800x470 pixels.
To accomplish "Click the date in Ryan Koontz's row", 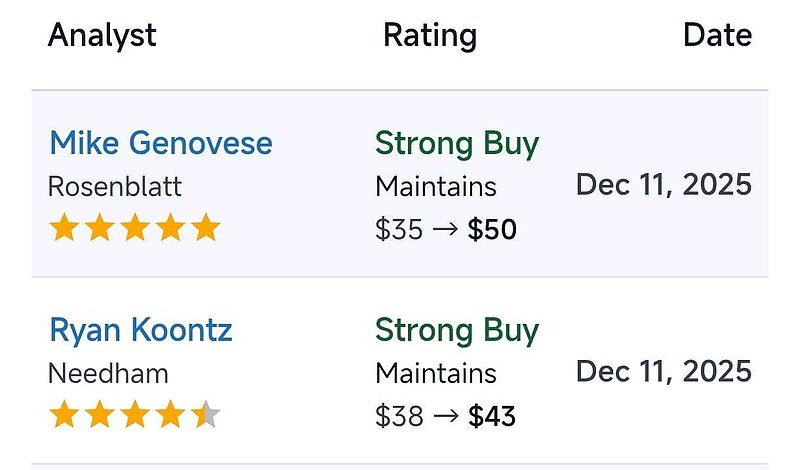I will coord(663,372).
